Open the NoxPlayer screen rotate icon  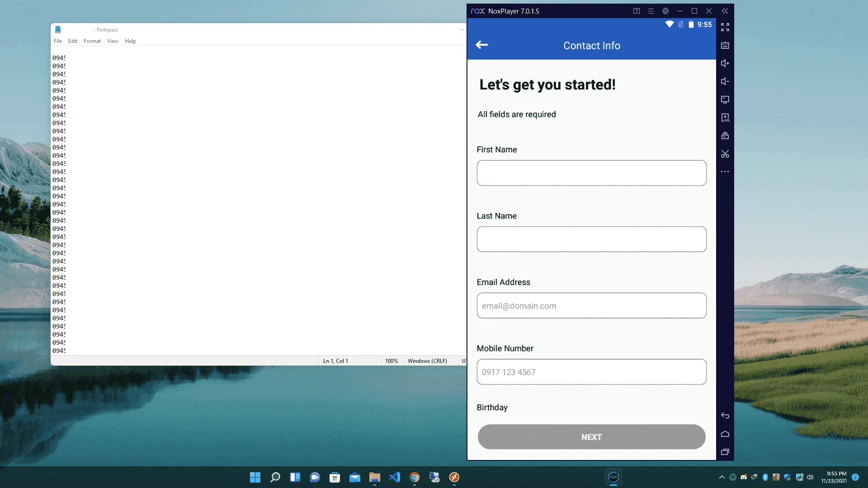coord(725,99)
